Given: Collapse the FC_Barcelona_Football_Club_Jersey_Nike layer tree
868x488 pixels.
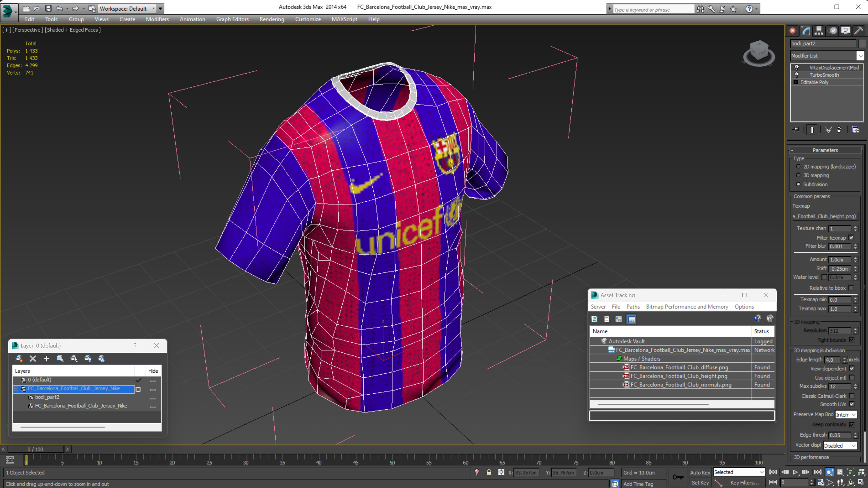Looking at the screenshot, I should point(16,389).
